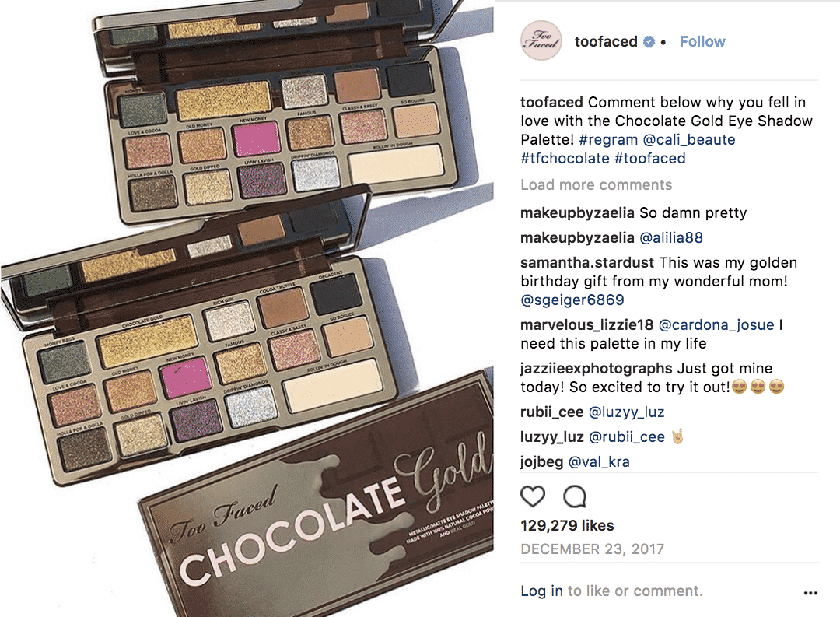840x617 pixels.
Task: Open the comment speech bubble icon
Action: 575,496
